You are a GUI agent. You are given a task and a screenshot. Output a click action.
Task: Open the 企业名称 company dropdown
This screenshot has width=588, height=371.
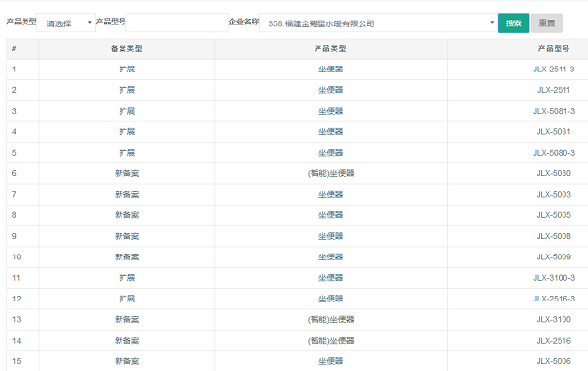[x=378, y=23]
